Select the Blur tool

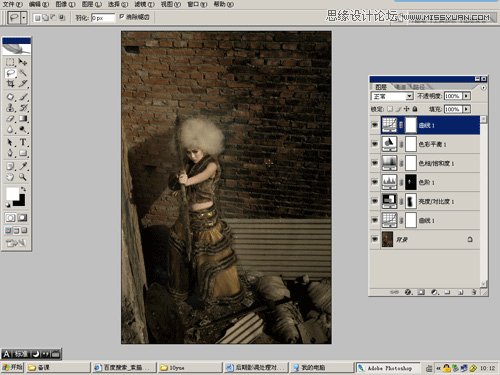10,129
